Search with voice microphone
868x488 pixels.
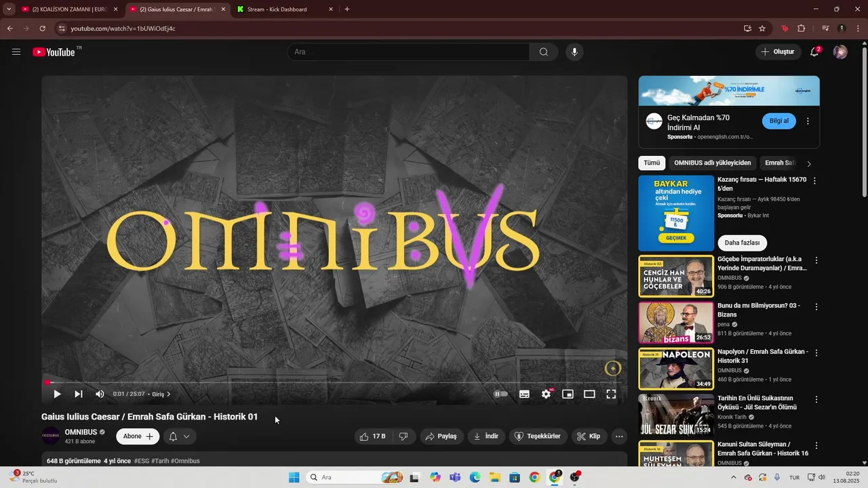tap(574, 52)
